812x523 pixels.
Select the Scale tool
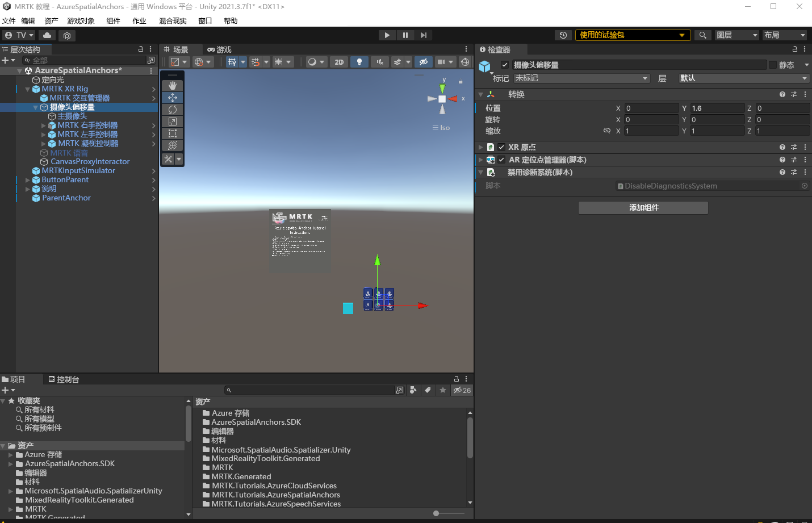point(173,122)
